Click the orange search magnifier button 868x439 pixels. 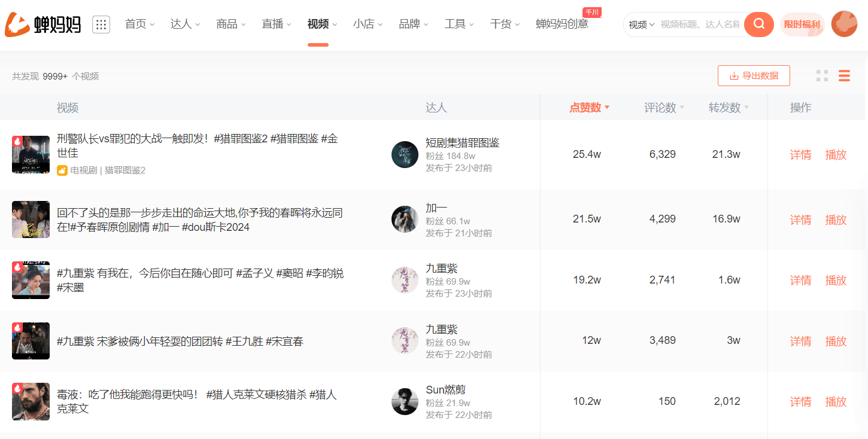759,24
